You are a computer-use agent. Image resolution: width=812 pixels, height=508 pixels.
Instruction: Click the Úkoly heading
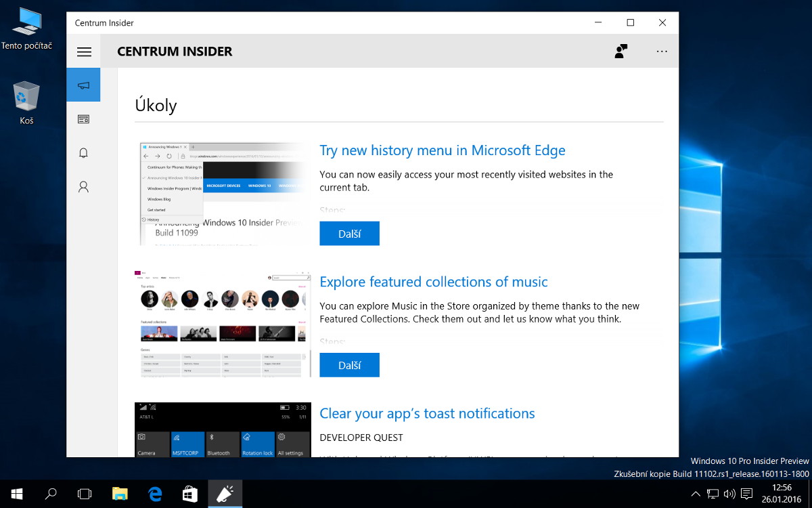click(x=156, y=106)
